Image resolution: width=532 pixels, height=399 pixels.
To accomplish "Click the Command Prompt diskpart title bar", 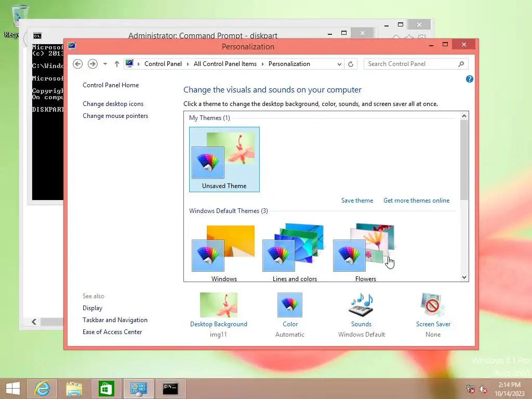I will coord(203,35).
